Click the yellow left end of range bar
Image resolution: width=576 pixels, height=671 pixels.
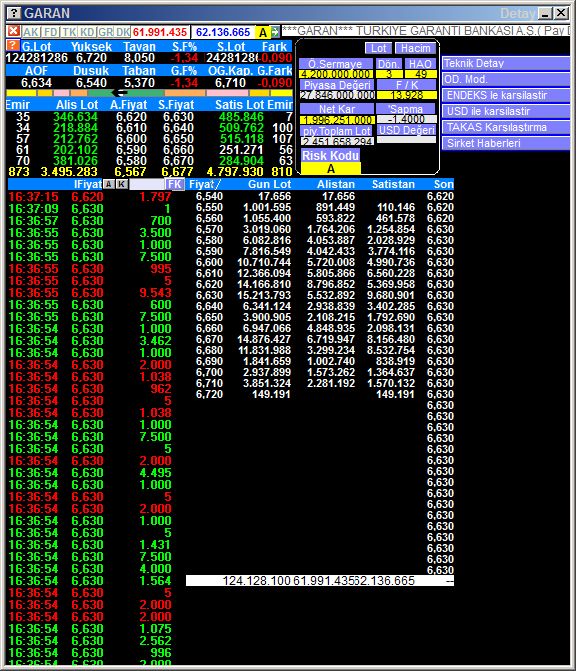tap(21, 93)
